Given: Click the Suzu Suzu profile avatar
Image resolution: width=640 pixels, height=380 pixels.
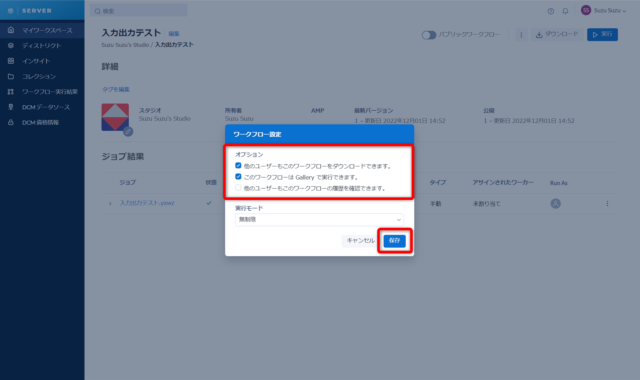Looking at the screenshot, I should tap(586, 10).
